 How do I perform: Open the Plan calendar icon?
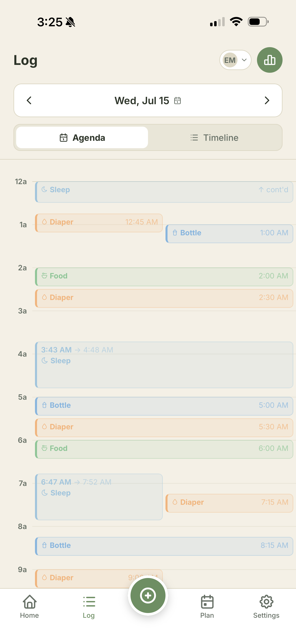(207, 602)
